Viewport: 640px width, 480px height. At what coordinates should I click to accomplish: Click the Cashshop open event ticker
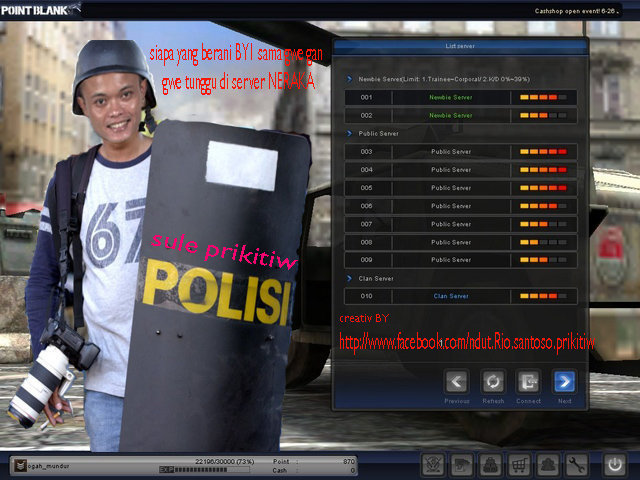(576, 11)
